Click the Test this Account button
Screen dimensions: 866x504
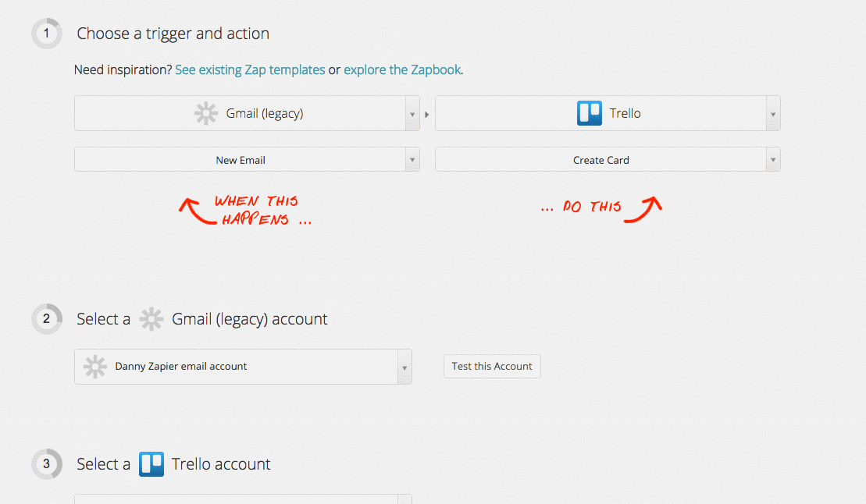[492, 367]
